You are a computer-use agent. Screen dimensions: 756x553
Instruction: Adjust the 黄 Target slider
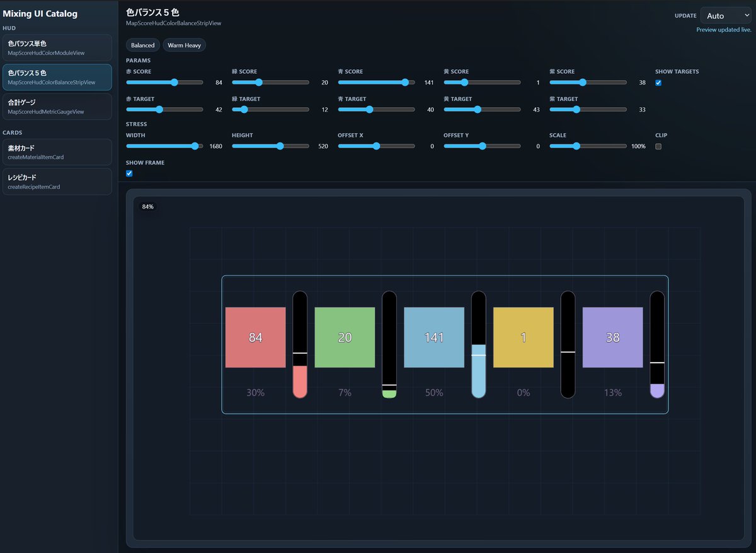[482, 110]
